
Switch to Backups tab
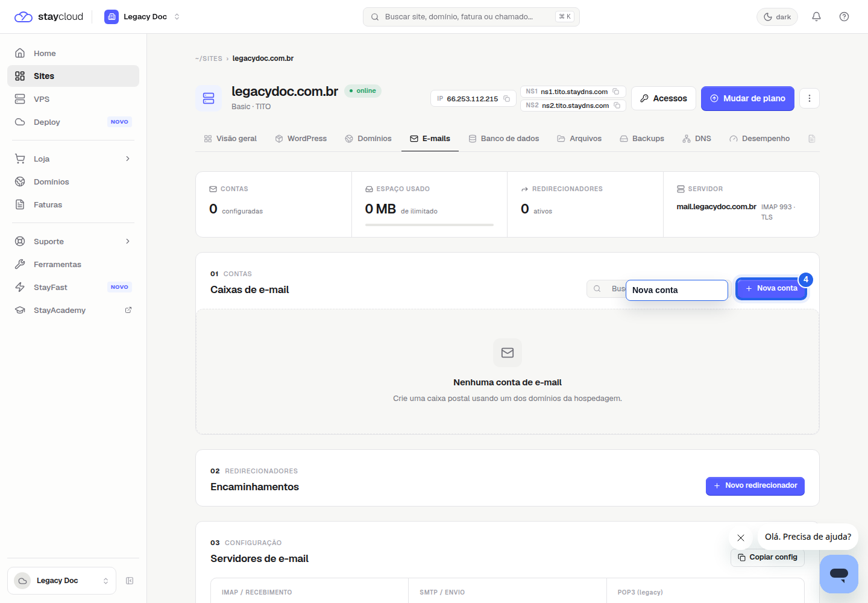[x=642, y=139]
